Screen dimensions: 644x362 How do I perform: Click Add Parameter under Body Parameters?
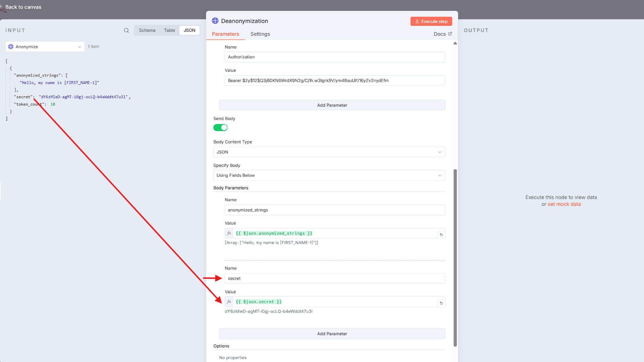pyautogui.click(x=332, y=334)
